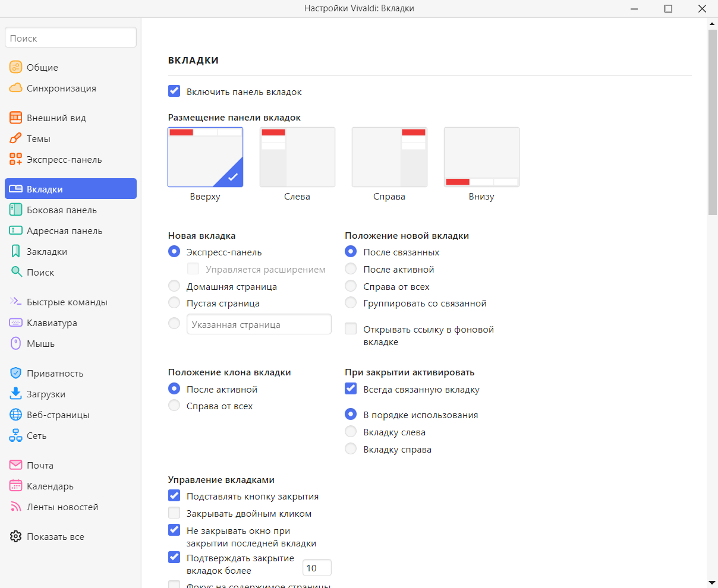Open the Быстрые команды icon
718x588 pixels.
pyautogui.click(x=15, y=302)
